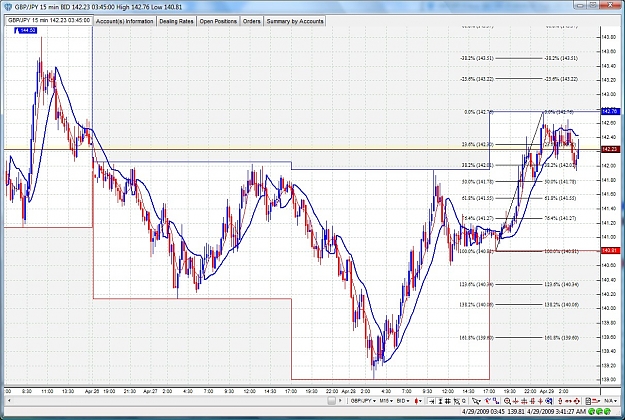Open the Summary by Accounts tab
The height and width of the screenshot is (420, 625).
[x=295, y=21]
